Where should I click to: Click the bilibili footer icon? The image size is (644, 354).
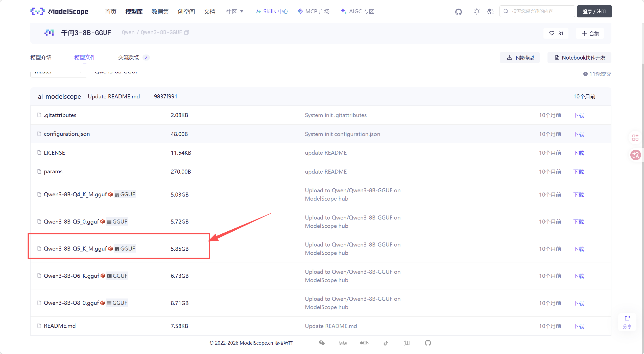(x=343, y=343)
